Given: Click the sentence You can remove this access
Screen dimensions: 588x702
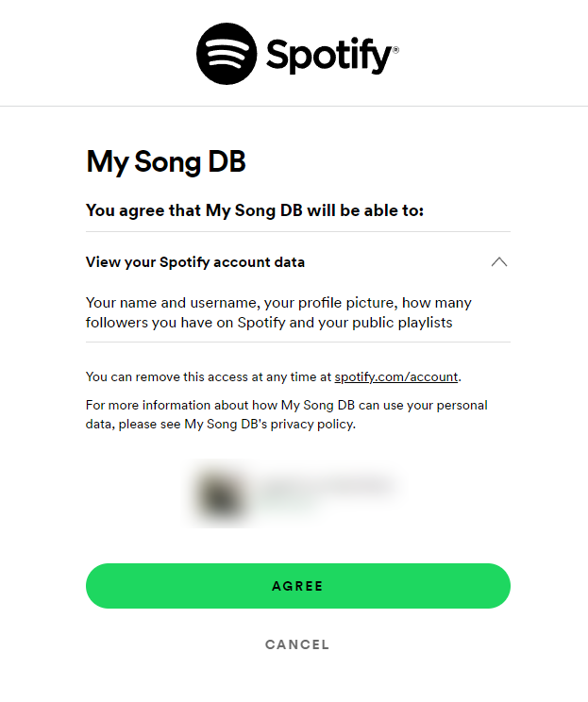Looking at the screenshot, I should click(x=273, y=376).
